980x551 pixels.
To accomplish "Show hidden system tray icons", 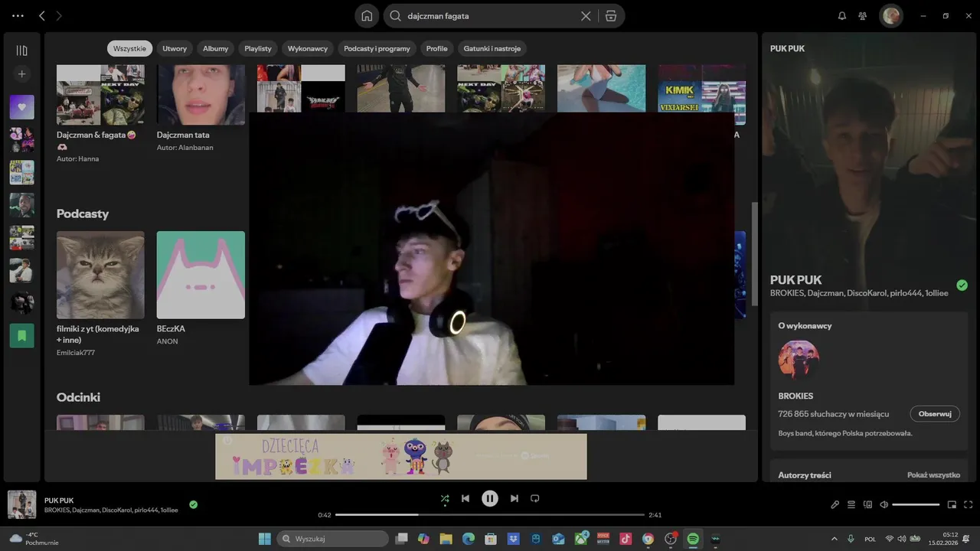I will (835, 539).
